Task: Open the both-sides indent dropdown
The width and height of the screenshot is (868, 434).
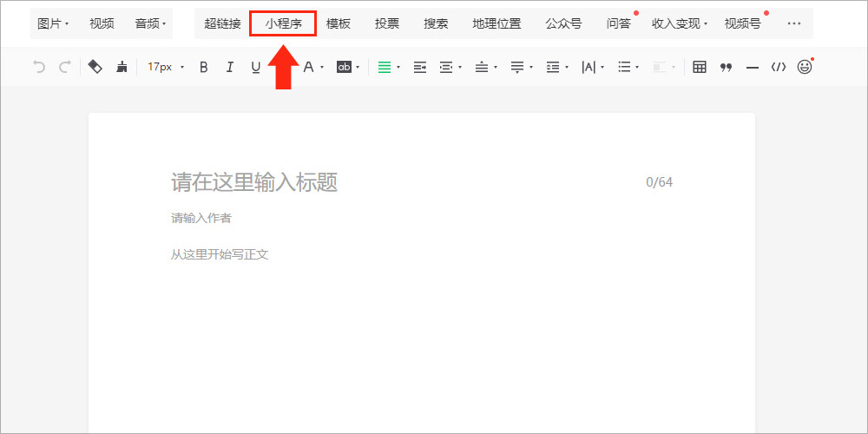Action: coord(450,67)
